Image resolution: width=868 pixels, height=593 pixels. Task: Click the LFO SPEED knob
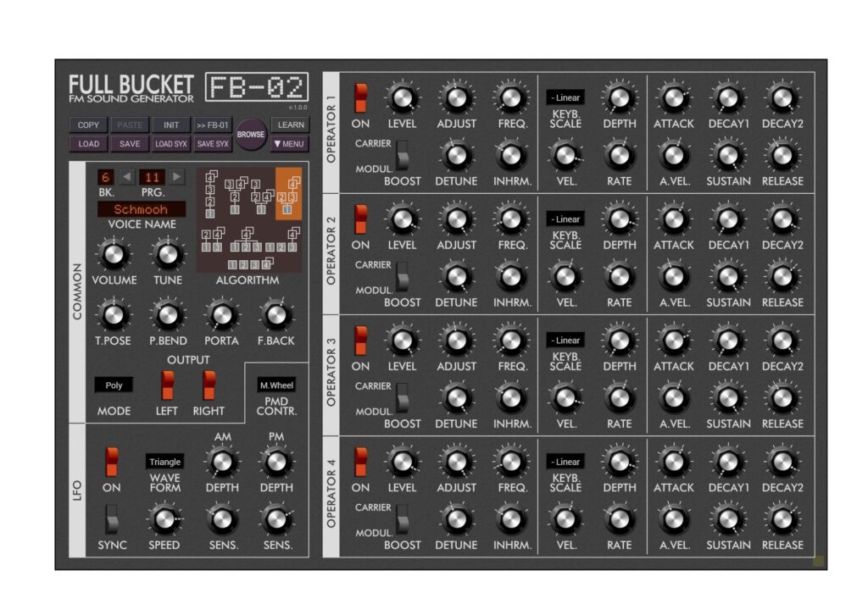(164, 519)
